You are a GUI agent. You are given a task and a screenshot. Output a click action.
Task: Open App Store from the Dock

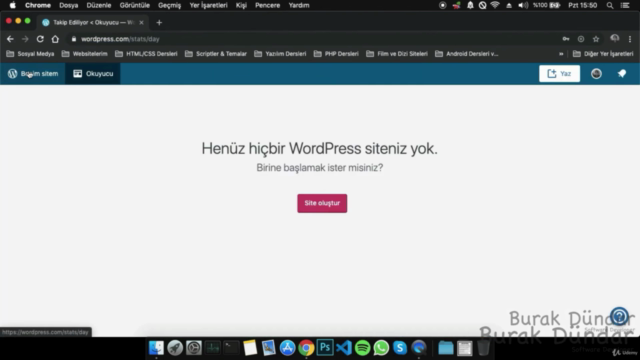click(287, 348)
